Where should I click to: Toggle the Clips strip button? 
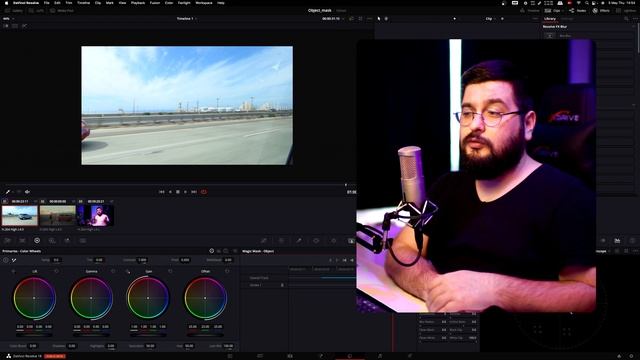pos(553,11)
